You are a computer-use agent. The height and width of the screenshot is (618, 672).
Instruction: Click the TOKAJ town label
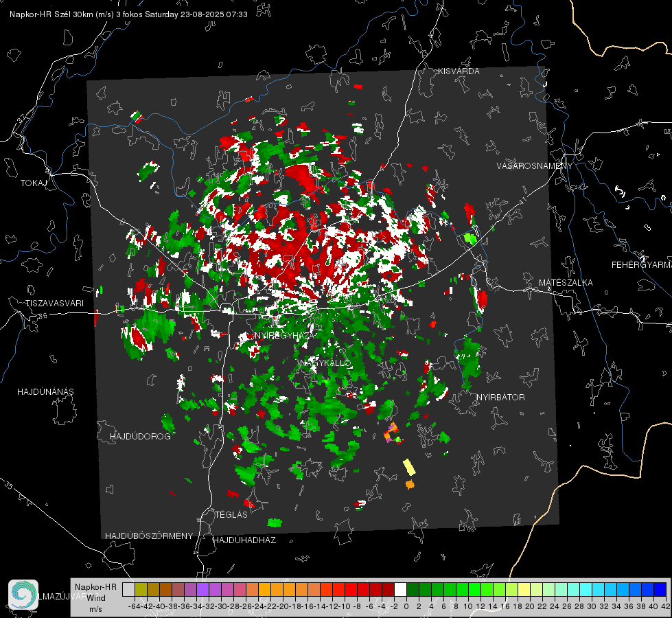click(x=33, y=183)
